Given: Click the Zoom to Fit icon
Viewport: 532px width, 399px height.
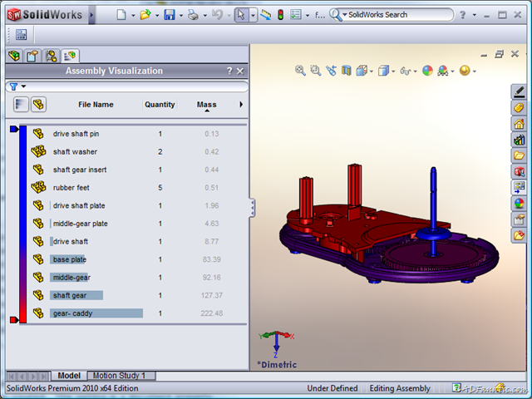Looking at the screenshot, I should tap(300, 71).
